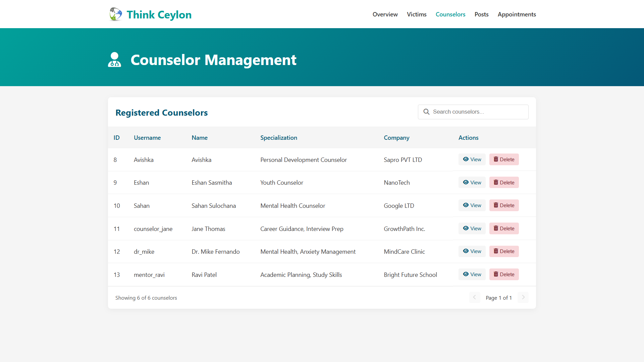This screenshot has width=644, height=362.
Task: Click the name 'Sahan Sulochana'
Action: [214, 206]
